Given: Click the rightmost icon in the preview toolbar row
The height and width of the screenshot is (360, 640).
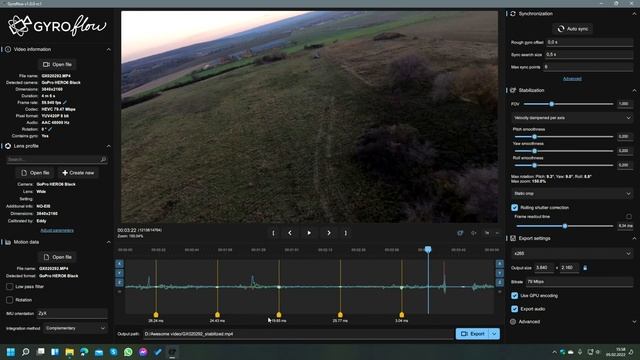Looking at the screenshot, I should (x=497, y=233).
